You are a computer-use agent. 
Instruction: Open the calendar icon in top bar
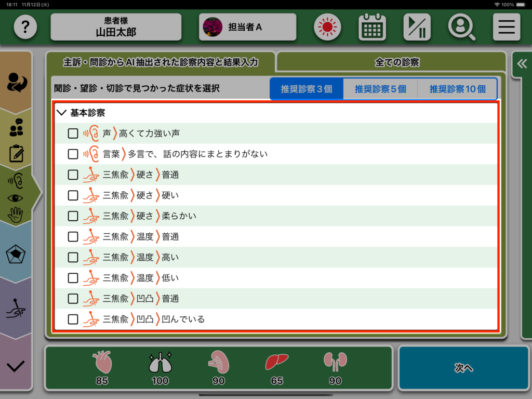click(372, 27)
